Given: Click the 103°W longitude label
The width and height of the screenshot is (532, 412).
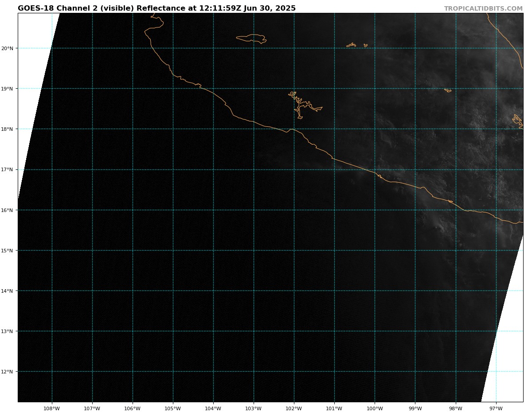Looking at the screenshot, I should coord(254,408).
